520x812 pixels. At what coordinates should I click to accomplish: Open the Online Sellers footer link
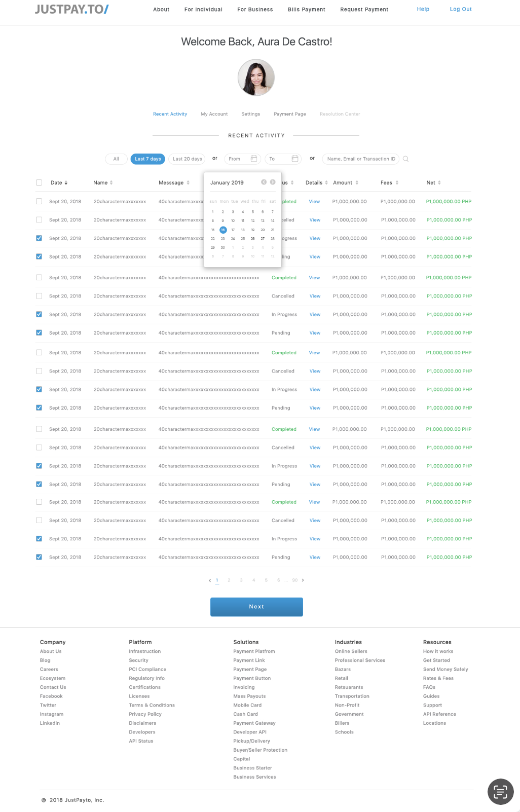tap(351, 651)
